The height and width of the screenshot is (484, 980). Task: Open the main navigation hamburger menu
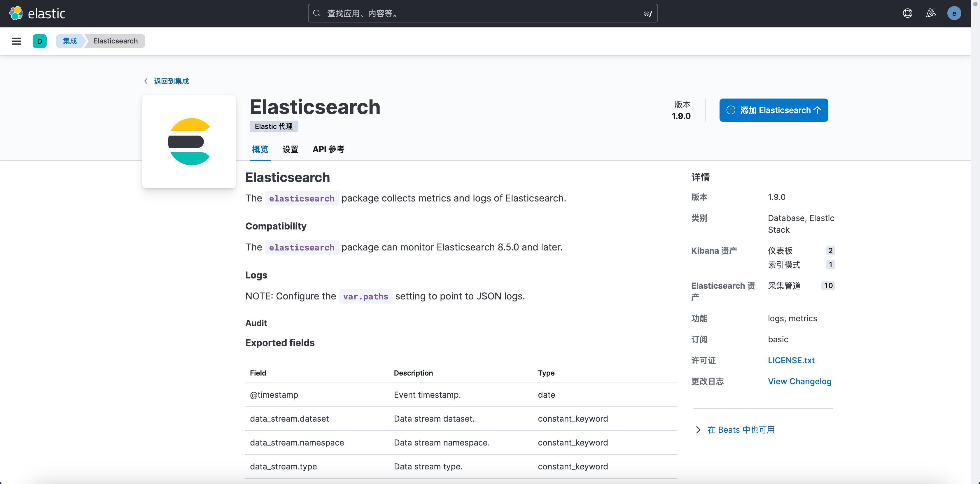16,41
